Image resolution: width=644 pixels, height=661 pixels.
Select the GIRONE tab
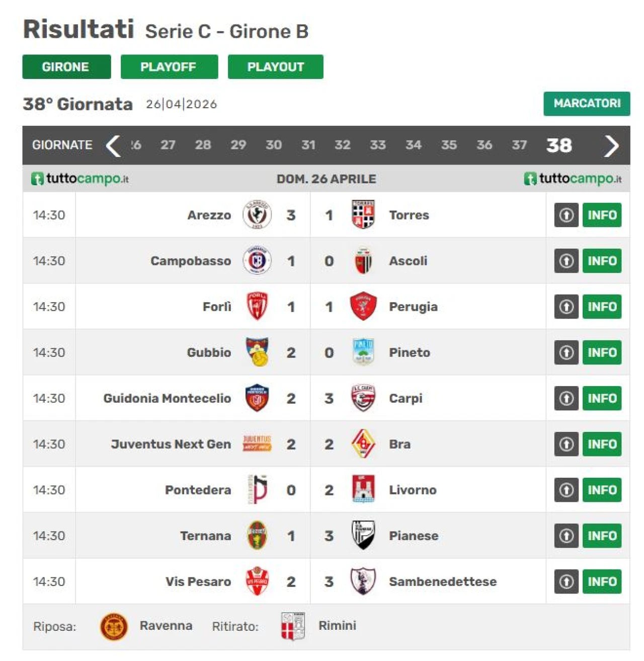[x=66, y=67]
